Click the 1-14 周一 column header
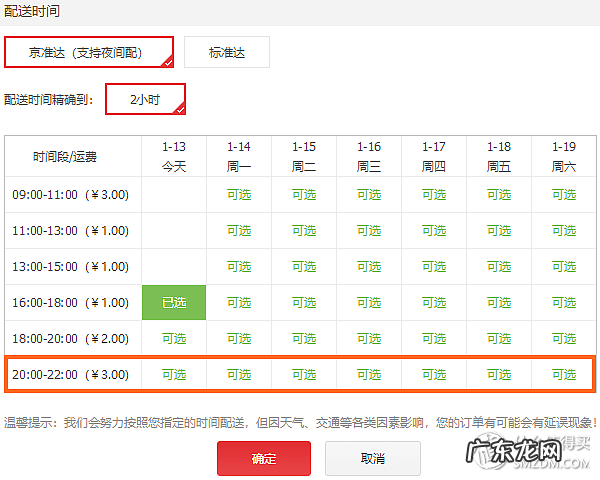 [x=239, y=156]
